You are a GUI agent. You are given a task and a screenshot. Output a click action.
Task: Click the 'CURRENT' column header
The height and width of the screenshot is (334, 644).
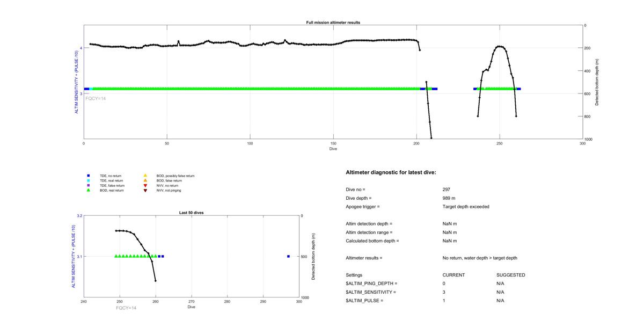[454, 275]
